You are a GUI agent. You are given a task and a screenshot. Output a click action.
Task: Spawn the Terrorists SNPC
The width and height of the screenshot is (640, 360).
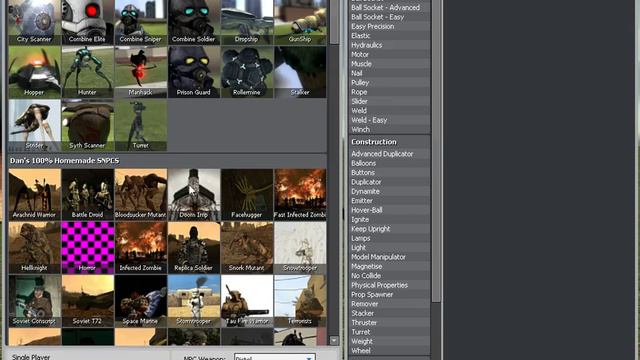coord(300,301)
